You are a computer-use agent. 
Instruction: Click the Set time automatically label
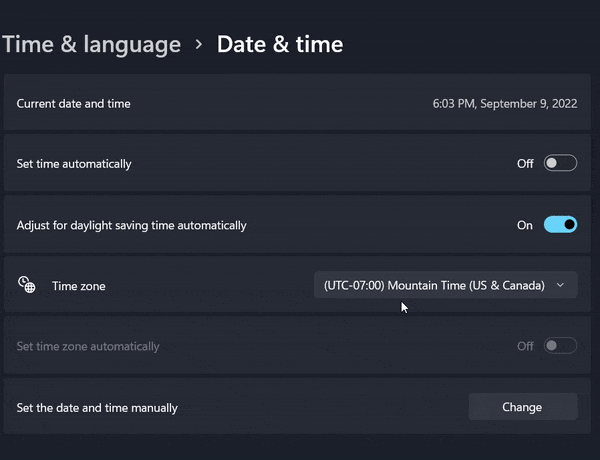[74, 164]
